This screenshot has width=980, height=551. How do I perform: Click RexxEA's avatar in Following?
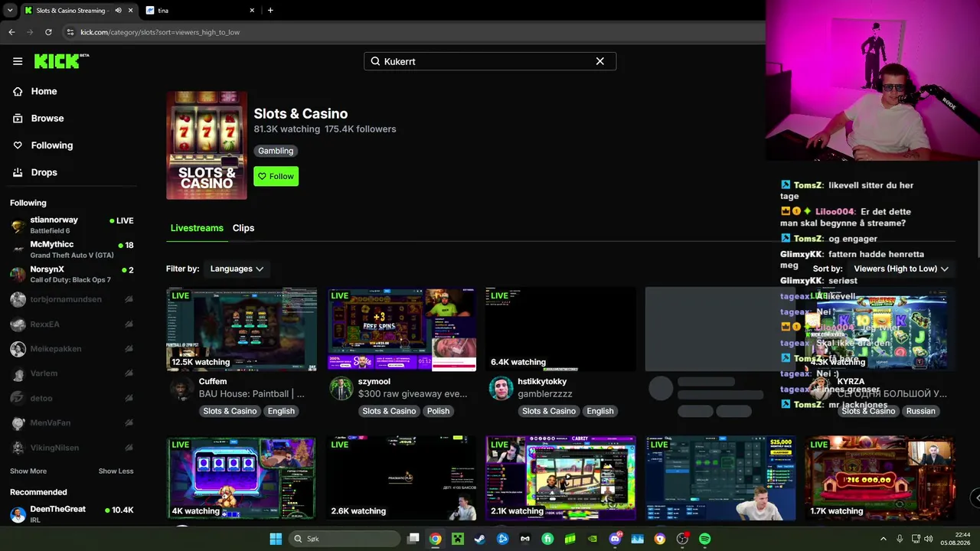18,324
